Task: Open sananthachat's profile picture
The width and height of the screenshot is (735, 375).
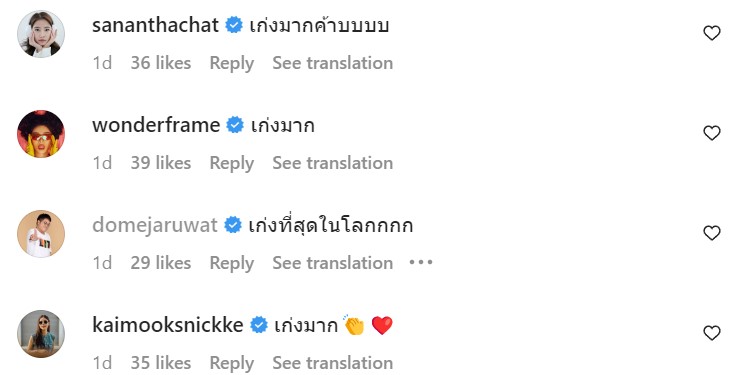Action: pyautogui.click(x=41, y=34)
